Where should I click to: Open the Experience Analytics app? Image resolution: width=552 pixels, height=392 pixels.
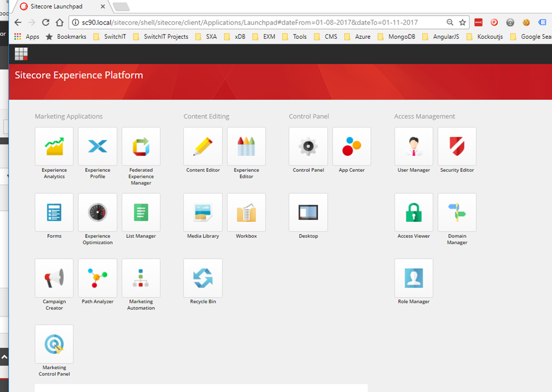(x=54, y=146)
